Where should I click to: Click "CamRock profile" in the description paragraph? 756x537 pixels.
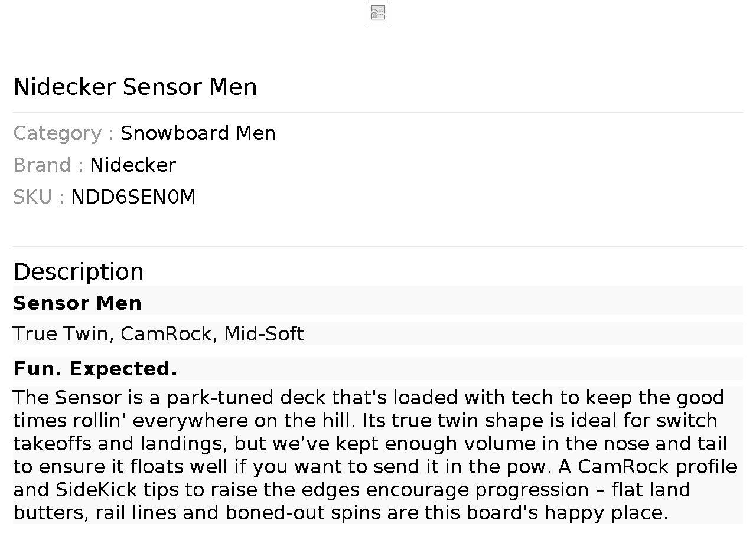coord(657,467)
